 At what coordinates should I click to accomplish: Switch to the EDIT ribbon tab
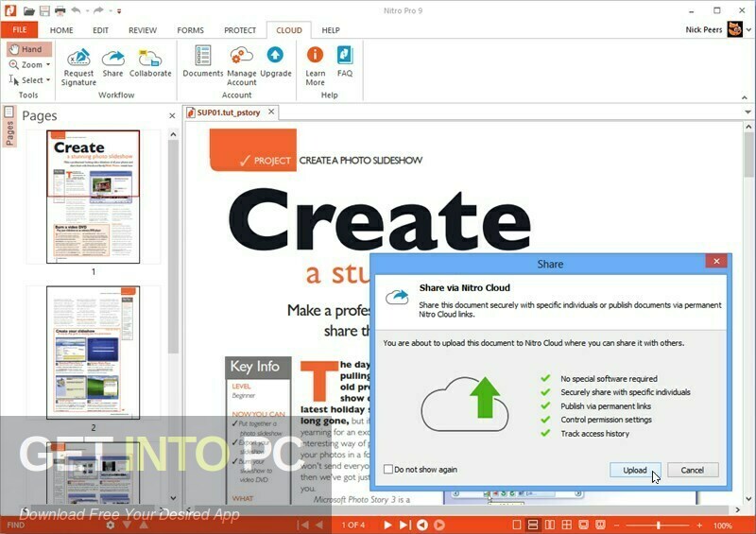click(100, 30)
